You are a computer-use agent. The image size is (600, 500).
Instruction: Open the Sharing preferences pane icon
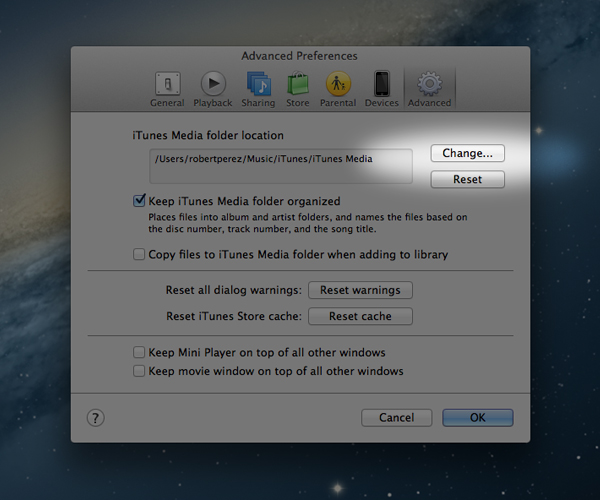coord(259,83)
